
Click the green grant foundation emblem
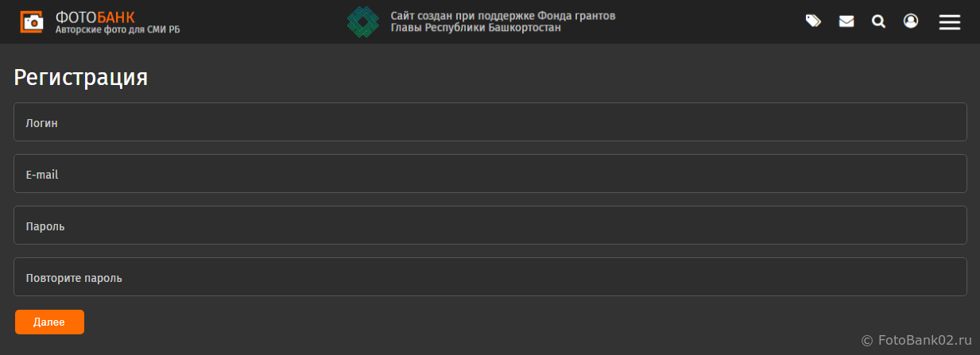[362, 21]
